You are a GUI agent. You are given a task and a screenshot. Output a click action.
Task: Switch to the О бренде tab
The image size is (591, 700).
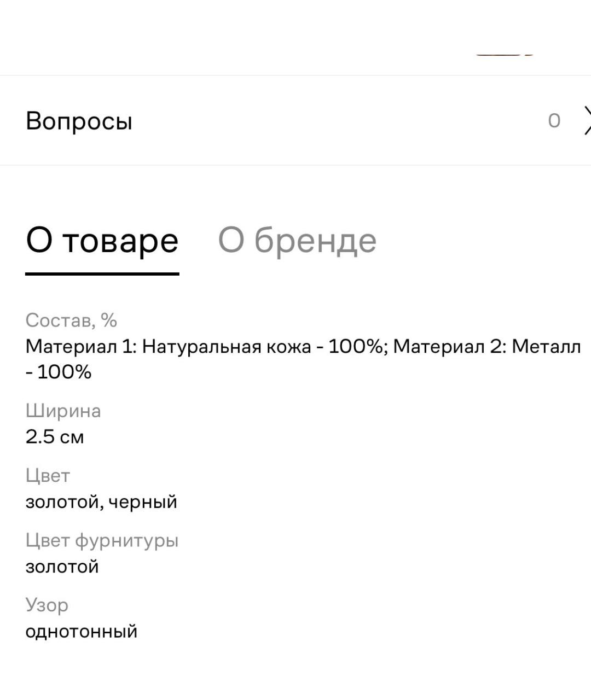point(297,241)
